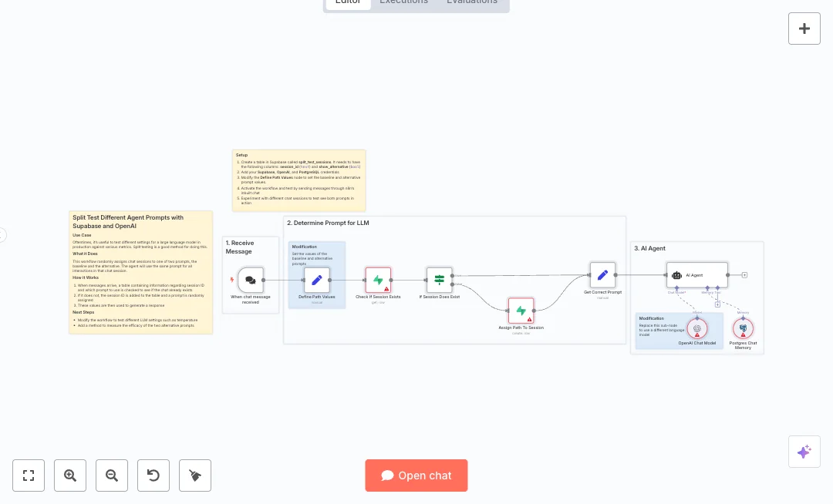Click the fit-to-view zoom button

coord(29,475)
